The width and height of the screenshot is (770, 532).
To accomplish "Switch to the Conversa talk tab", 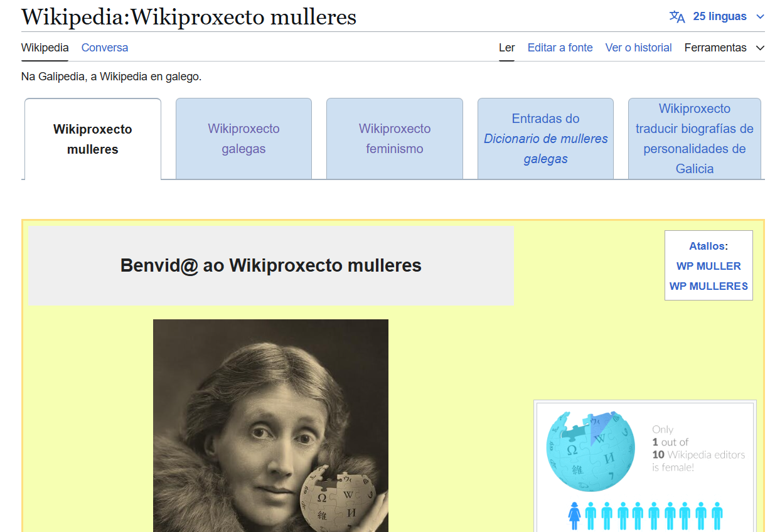I will coord(105,48).
